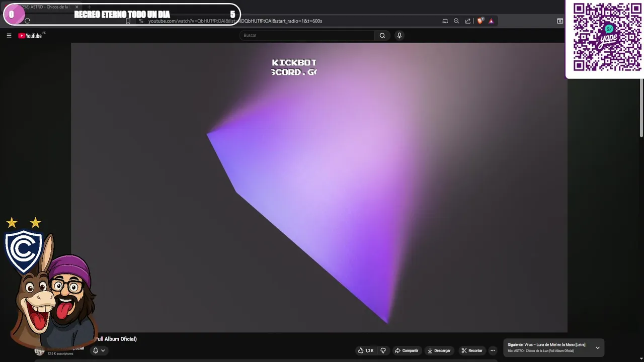Click the Full Album Oficial video title
644x362 pixels.
[x=116, y=339]
